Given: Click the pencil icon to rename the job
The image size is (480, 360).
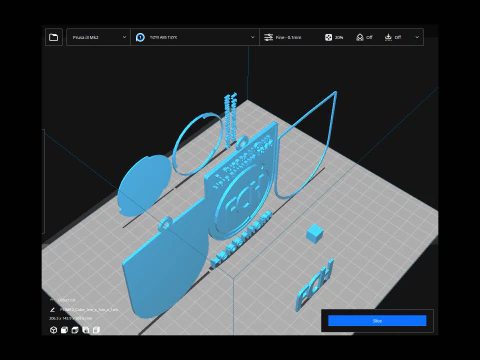Looking at the screenshot, I should tap(52, 310).
